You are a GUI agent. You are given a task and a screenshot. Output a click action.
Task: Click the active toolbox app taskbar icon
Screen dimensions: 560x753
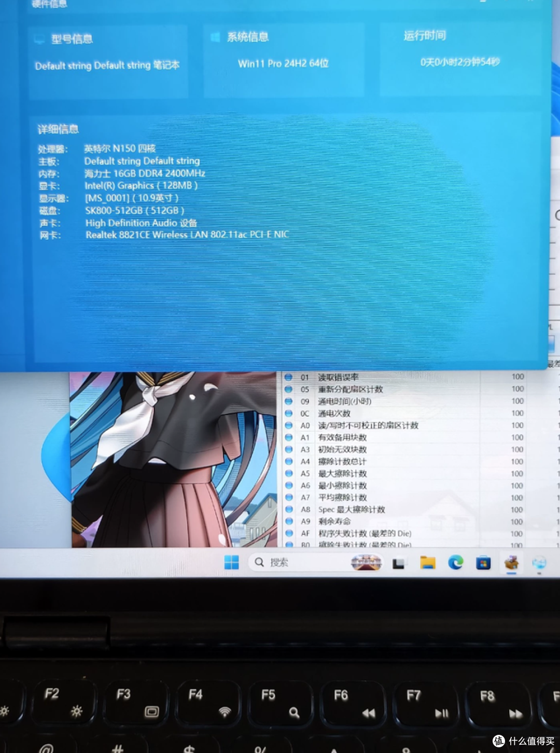511,563
